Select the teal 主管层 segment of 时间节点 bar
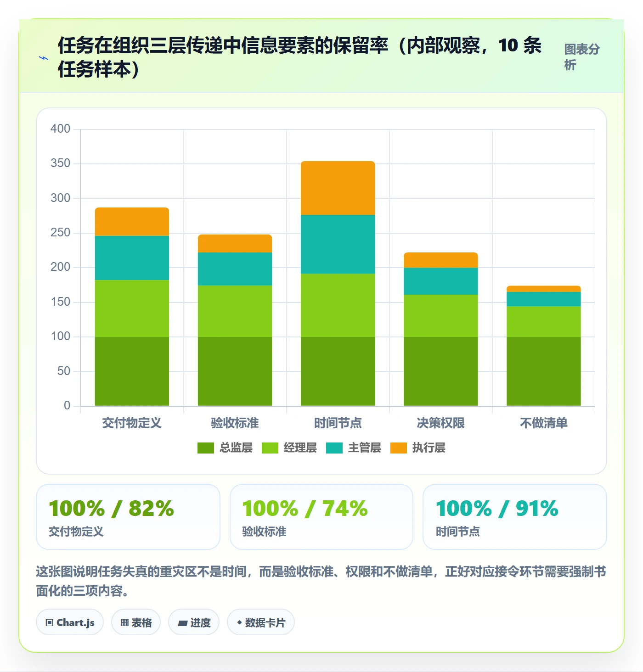 (338, 245)
